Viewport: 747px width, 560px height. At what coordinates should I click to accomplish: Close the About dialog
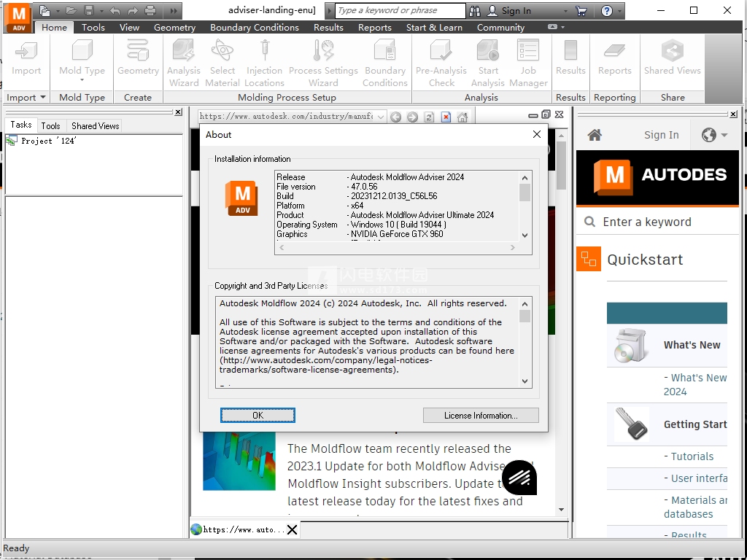537,134
